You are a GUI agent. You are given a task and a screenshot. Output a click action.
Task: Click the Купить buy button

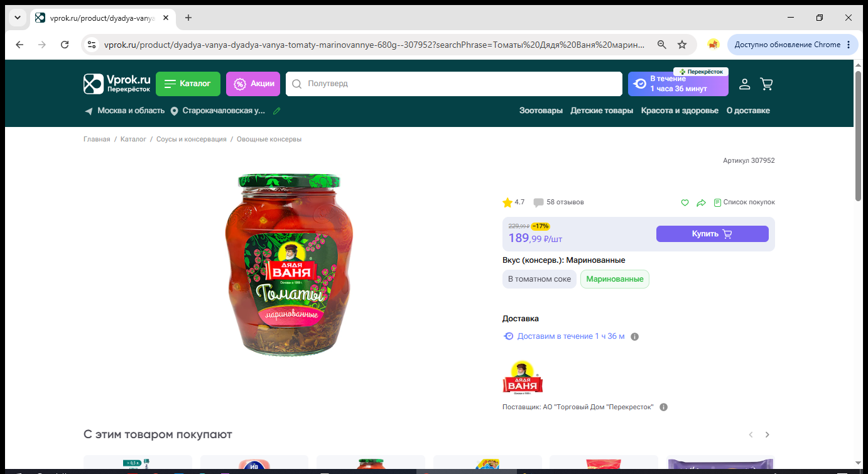pyautogui.click(x=712, y=234)
